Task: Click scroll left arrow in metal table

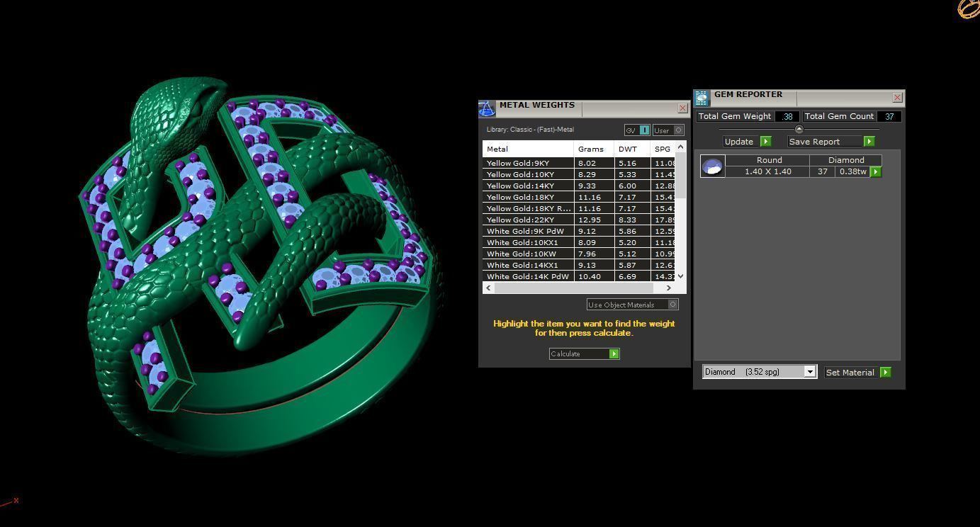Action: [488, 288]
